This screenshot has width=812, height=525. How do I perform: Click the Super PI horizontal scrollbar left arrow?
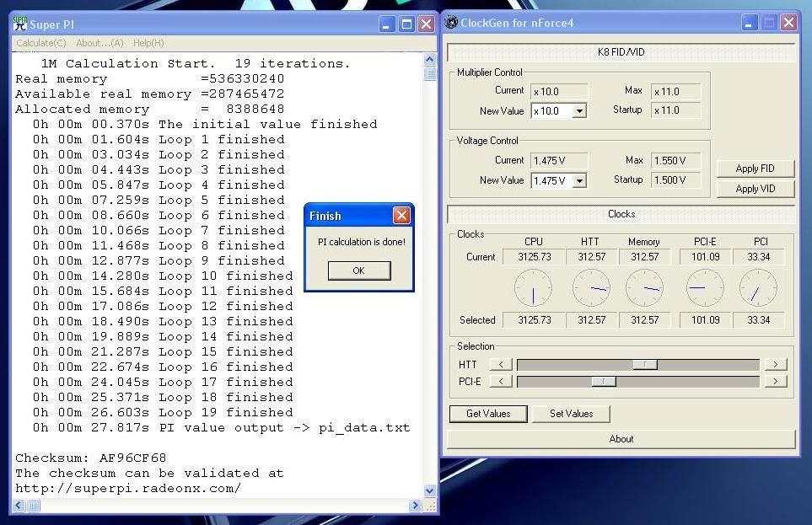19,506
